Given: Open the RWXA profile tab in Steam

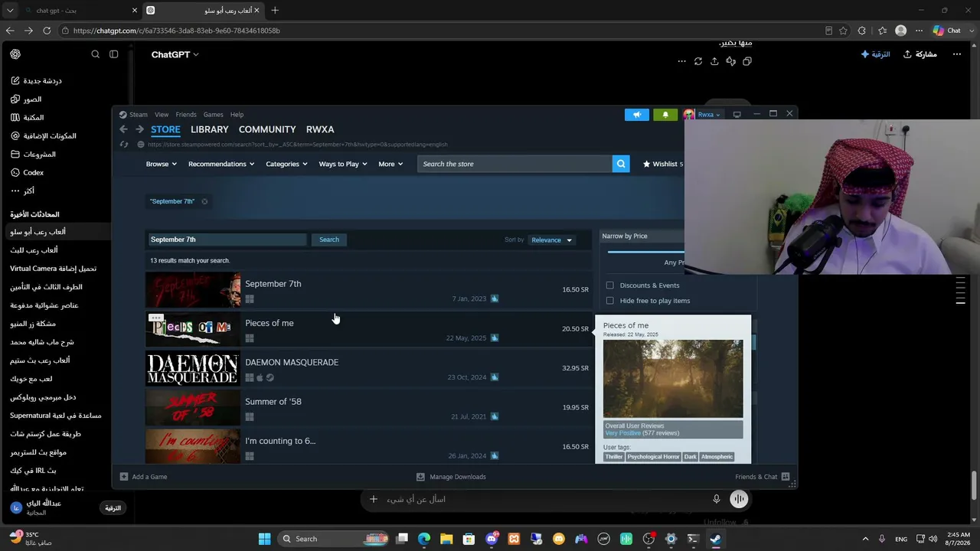Looking at the screenshot, I should click(320, 129).
